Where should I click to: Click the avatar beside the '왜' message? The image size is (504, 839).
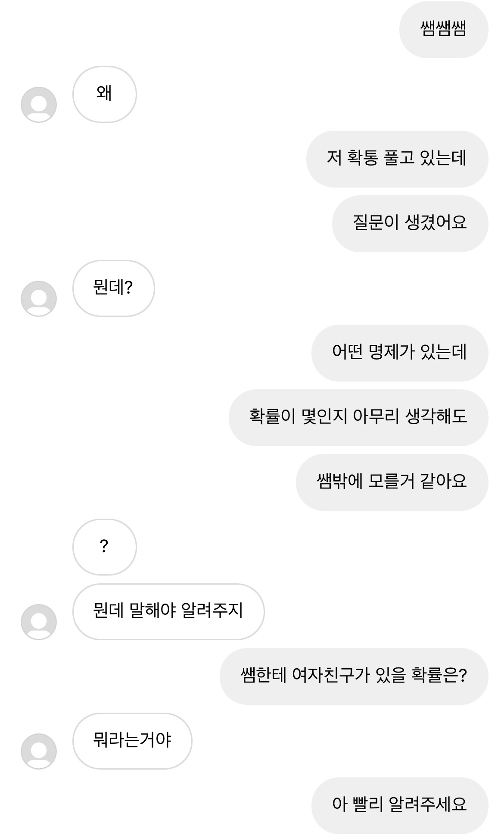(x=39, y=105)
